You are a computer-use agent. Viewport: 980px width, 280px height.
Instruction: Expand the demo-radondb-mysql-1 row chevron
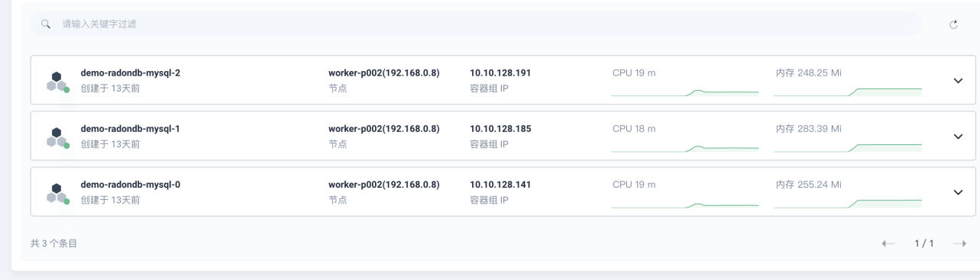point(958,137)
